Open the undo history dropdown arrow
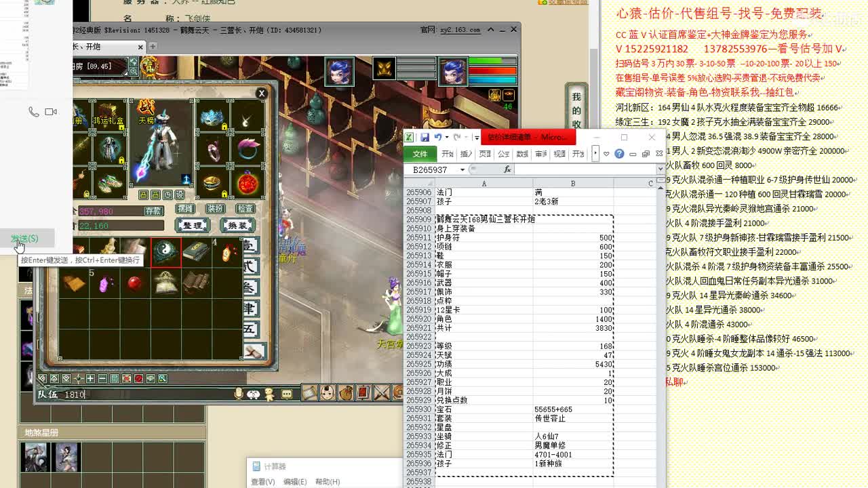The image size is (868, 488). [446, 137]
